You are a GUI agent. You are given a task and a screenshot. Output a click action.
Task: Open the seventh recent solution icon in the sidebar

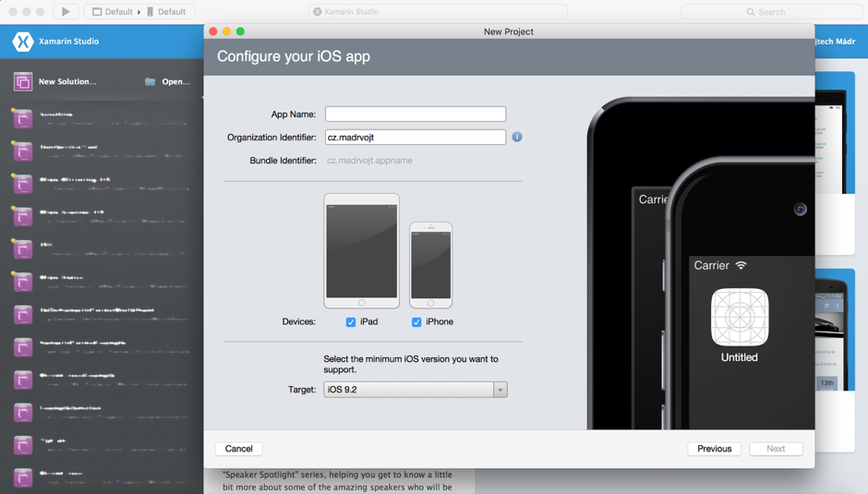(x=23, y=314)
